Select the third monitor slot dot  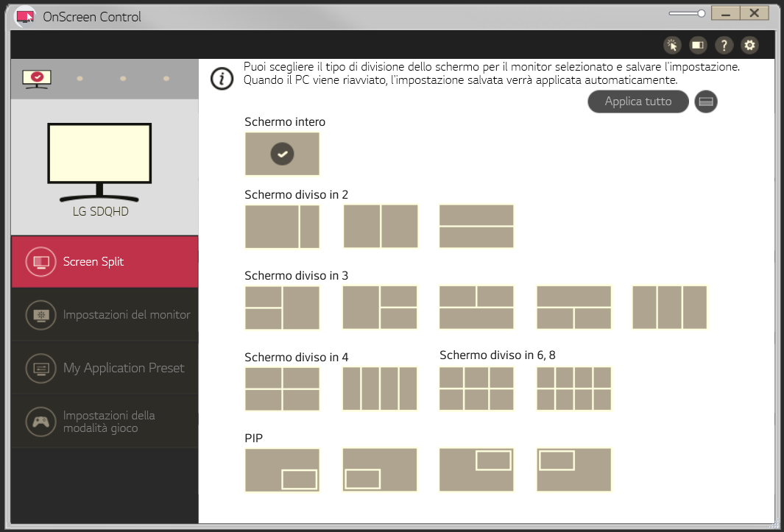pos(123,79)
